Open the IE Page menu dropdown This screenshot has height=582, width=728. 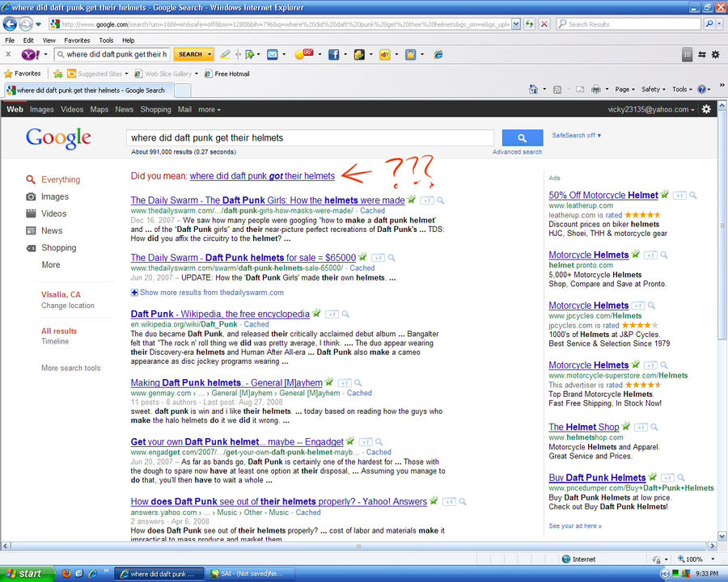(x=624, y=89)
